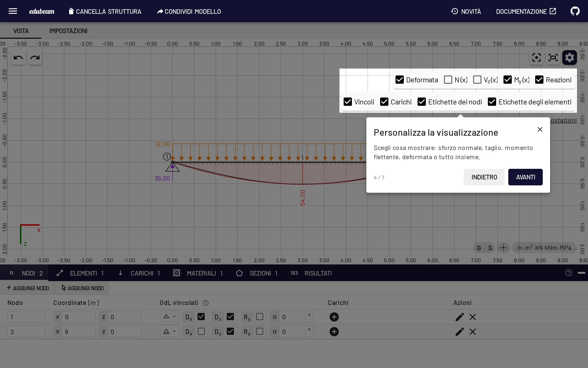
Task: Check Ry constraint for node 1
Action: click(260, 317)
